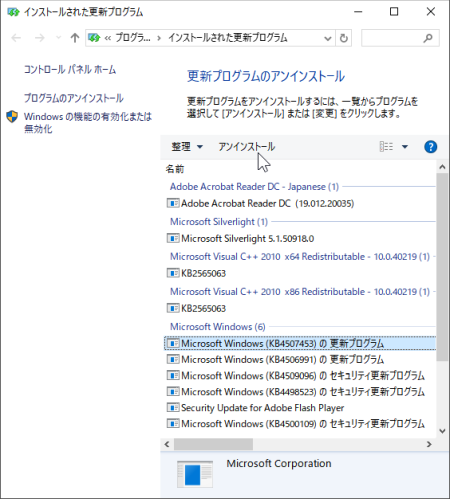
Task: Open the 整理 dropdown menu
Action: coord(187,147)
